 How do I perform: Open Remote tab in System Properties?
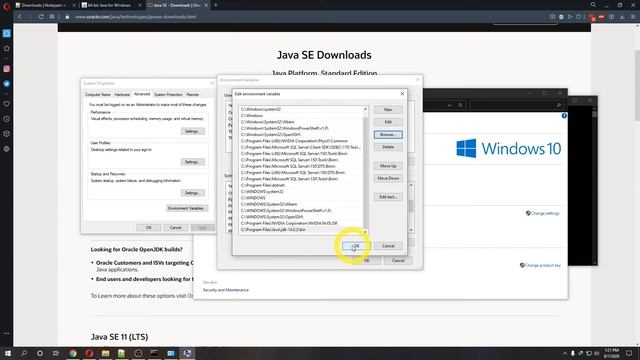click(193, 94)
